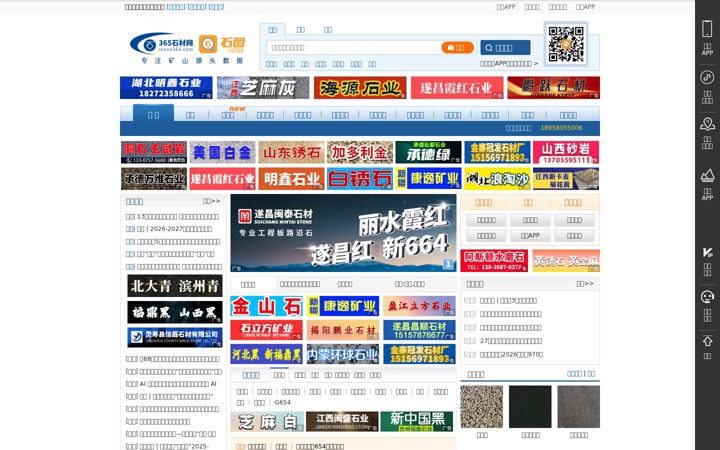Open the 湖北浪淘沙 yellow banner
Image resolution: width=720 pixels, height=450 pixels.
coord(497,179)
